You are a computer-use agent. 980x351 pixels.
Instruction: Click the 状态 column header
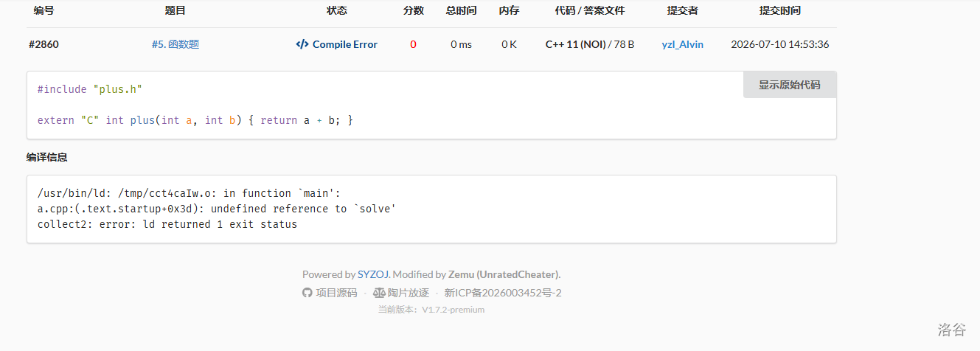point(336,11)
